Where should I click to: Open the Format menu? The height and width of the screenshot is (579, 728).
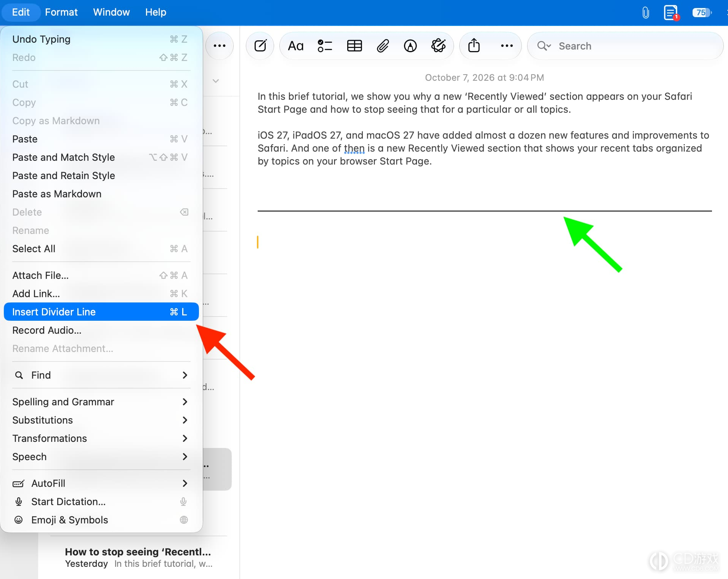pyautogui.click(x=61, y=12)
